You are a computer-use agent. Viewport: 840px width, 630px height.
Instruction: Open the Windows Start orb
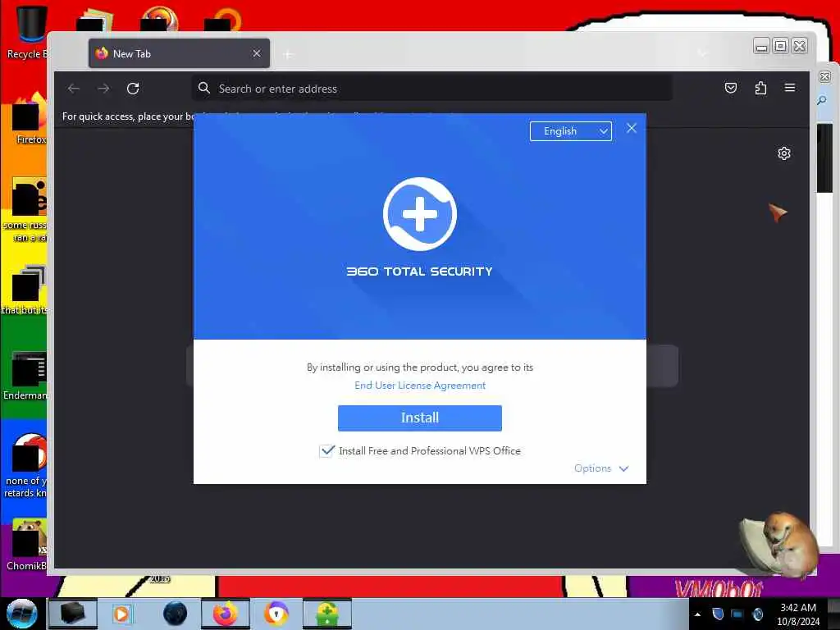click(22, 614)
